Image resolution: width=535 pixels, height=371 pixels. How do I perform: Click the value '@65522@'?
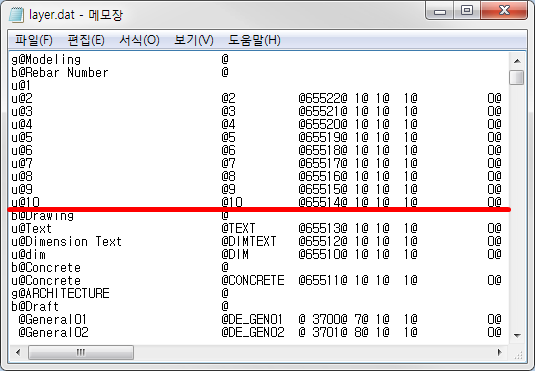click(323, 99)
